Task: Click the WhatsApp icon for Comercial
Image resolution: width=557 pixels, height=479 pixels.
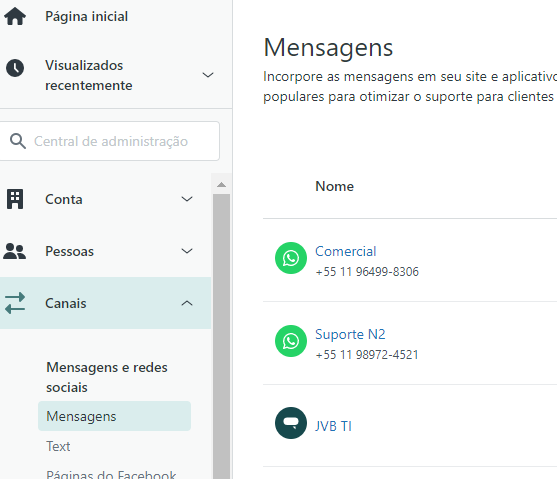Action: pos(291,258)
